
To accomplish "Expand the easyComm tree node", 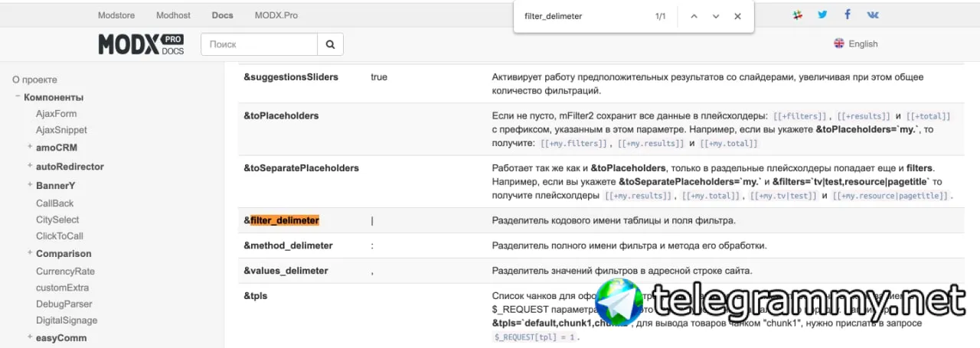I will click(30, 337).
